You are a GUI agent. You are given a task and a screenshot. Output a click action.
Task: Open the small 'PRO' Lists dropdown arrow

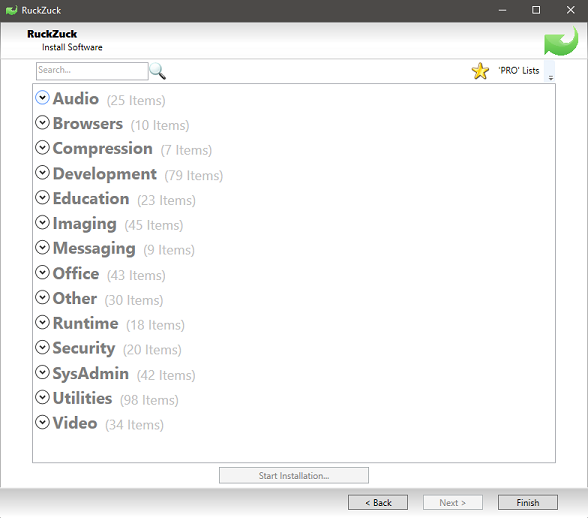550,78
